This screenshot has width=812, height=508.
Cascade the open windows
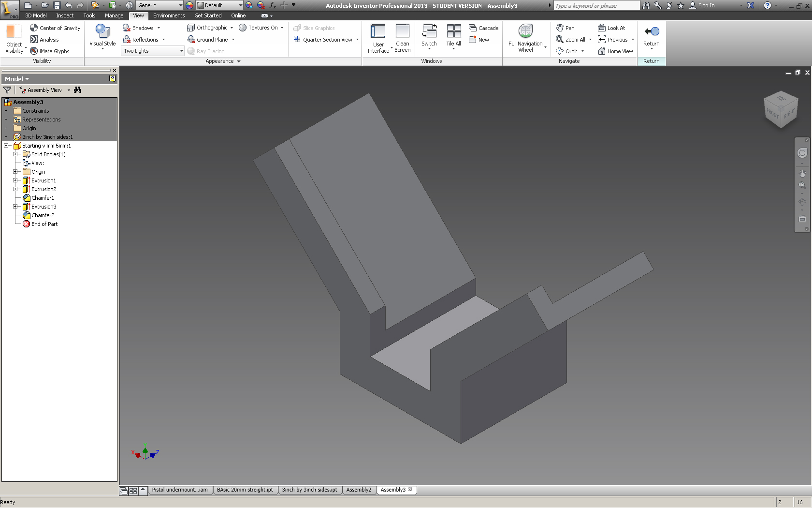click(484, 28)
